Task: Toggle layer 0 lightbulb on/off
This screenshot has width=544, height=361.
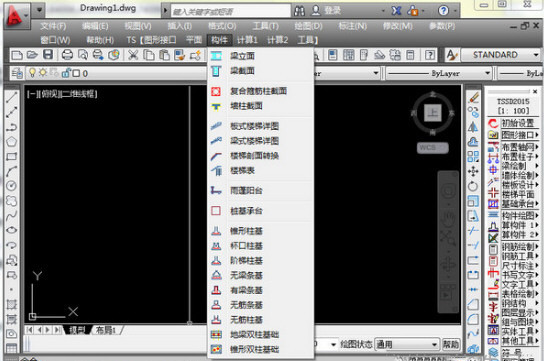Action: tap(32, 73)
